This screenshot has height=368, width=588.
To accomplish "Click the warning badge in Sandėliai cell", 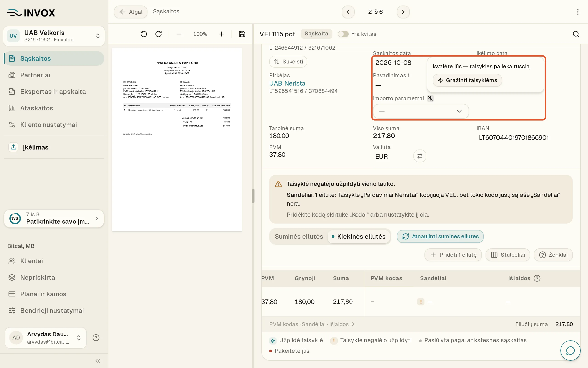I will (421, 302).
